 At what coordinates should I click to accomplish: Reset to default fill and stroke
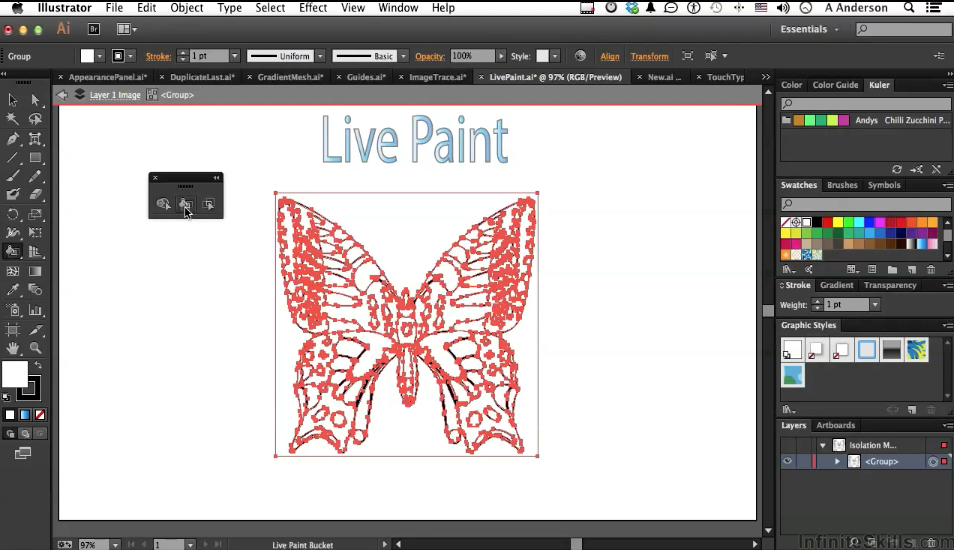[x=7, y=397]
